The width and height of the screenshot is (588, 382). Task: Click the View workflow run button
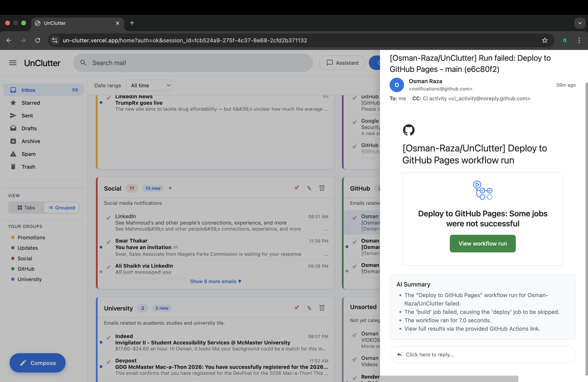click(483, 244)
